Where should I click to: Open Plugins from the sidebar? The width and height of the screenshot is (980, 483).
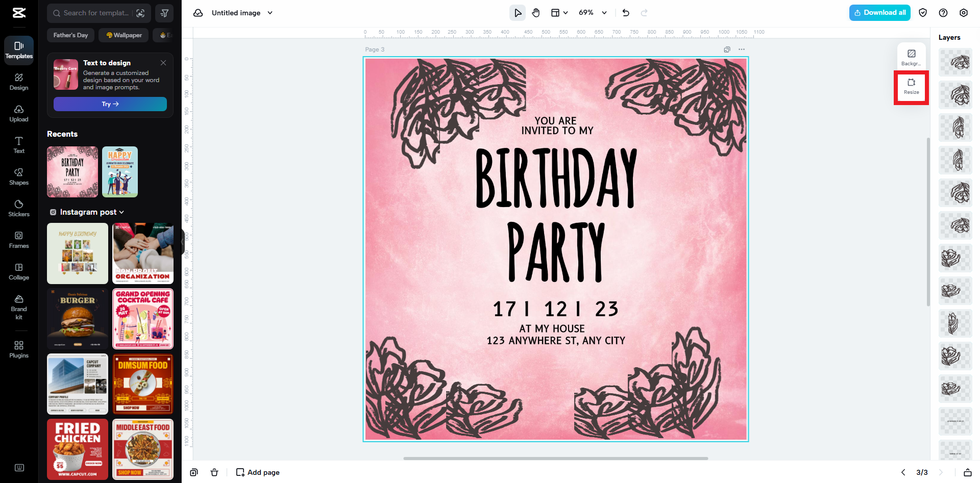19,349
